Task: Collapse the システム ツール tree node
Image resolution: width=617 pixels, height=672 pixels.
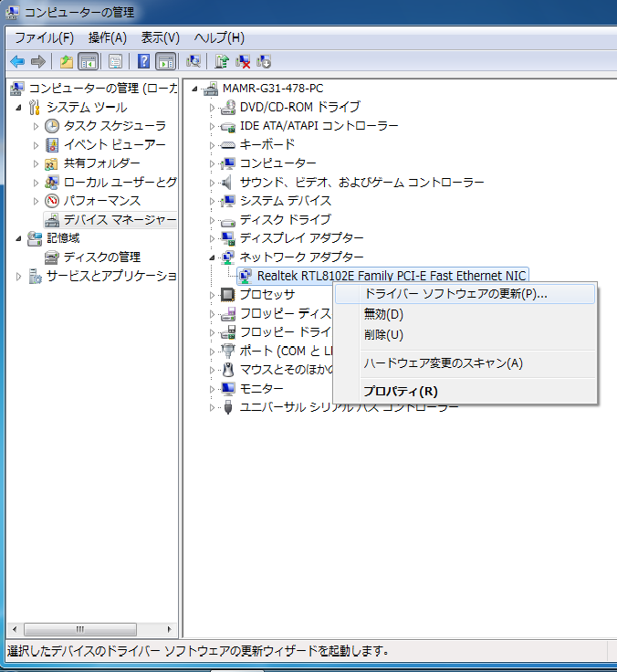Action: pos(20,108)
